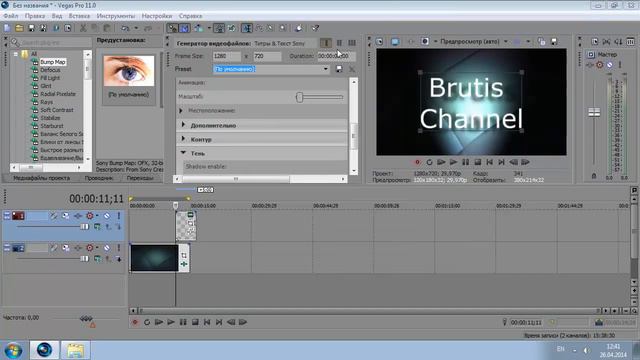Open the Настройки menu
The height and width of the screenshot is (360, 640).
pyautogui.click(x=157, y=16)
